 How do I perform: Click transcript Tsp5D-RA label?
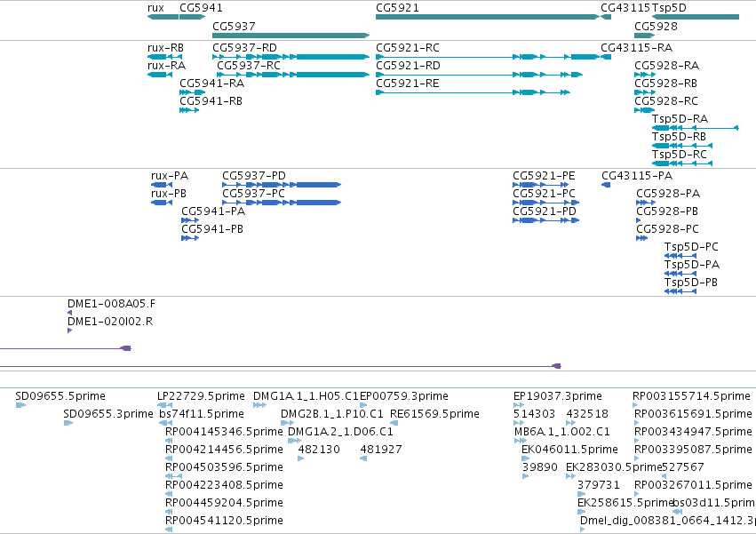point(680,119)
